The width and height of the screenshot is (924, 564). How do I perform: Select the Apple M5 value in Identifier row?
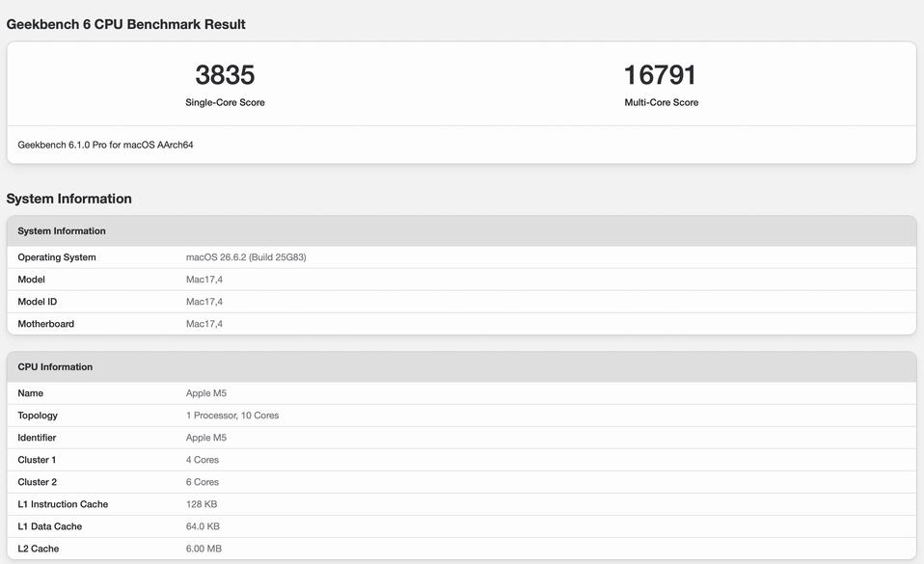coord(206,438)
